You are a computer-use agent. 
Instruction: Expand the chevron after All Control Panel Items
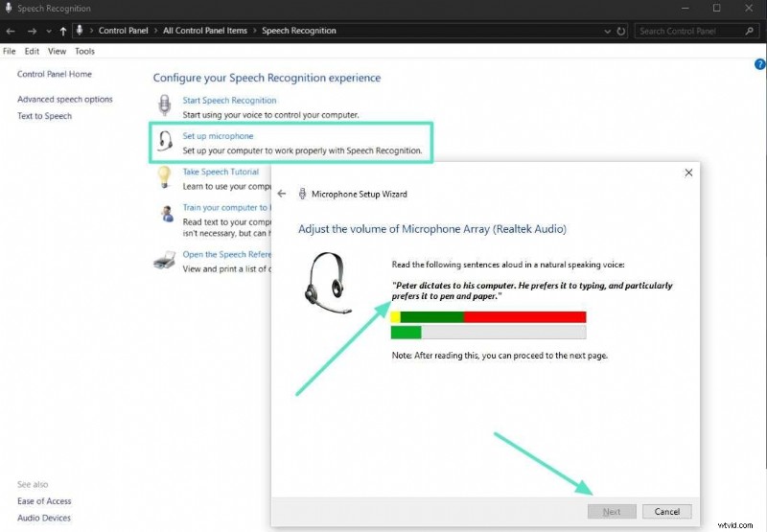click(x=254, y=31)
